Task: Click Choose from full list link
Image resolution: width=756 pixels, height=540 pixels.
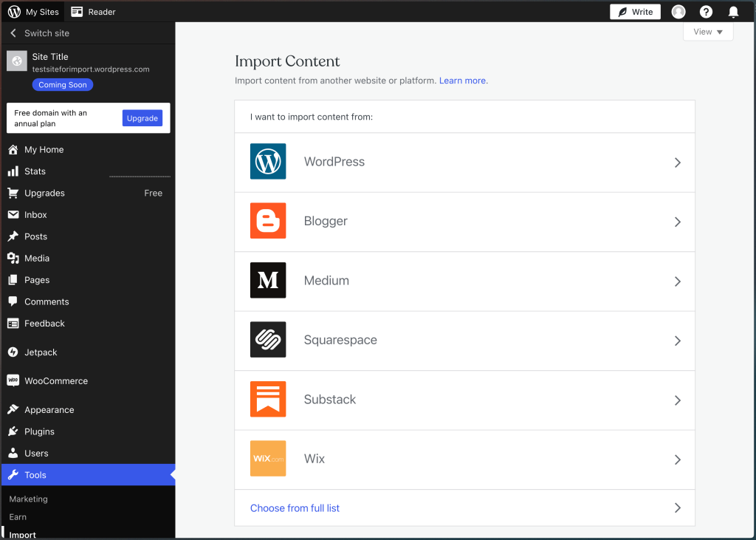Action: pos(295,508)
